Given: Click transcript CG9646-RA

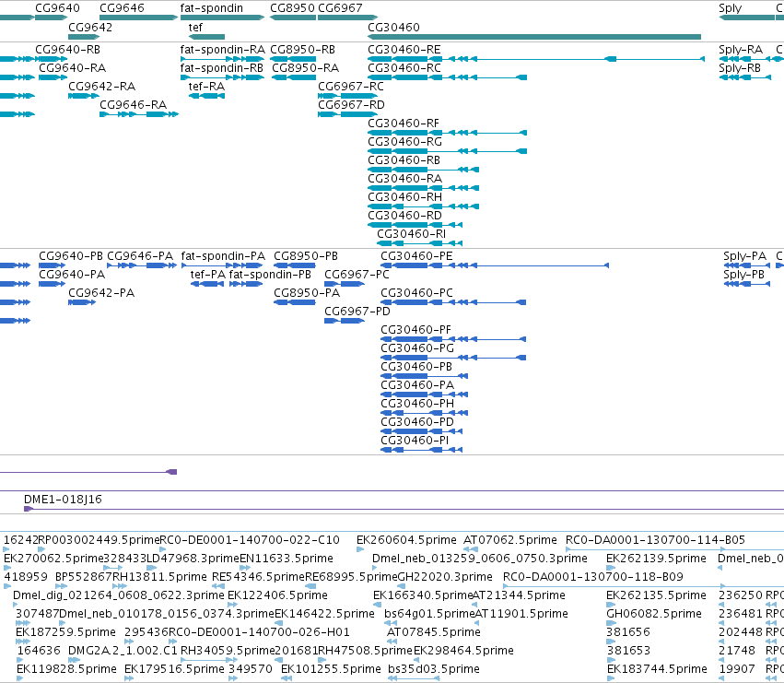Looking at the screenshot, I should [x=133, y=105].
